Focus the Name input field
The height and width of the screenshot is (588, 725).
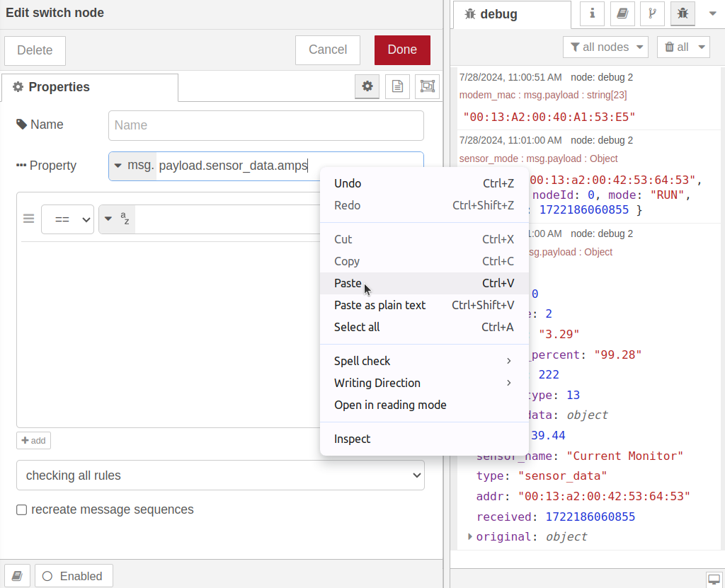click(x=266, y=125)
